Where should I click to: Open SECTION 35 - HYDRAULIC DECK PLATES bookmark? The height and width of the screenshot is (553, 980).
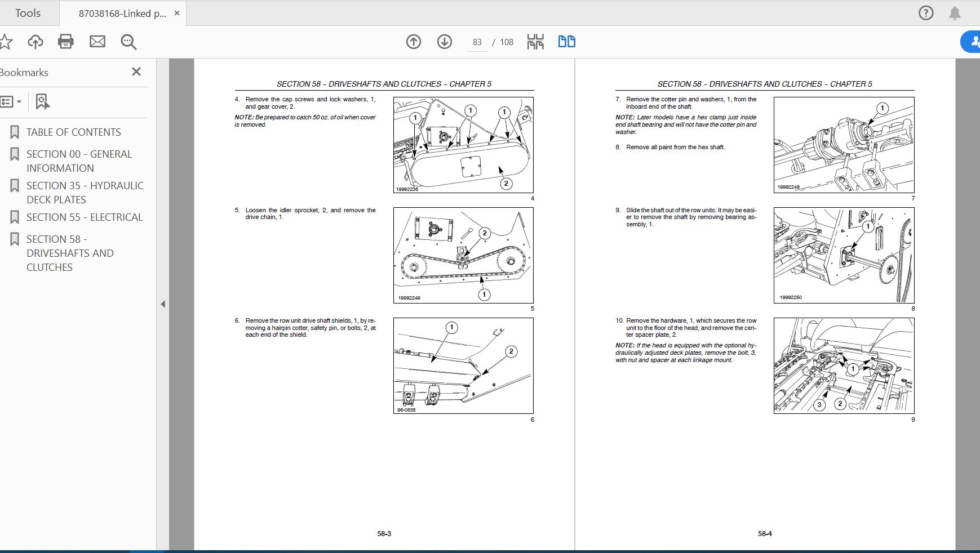pos(85,193)
